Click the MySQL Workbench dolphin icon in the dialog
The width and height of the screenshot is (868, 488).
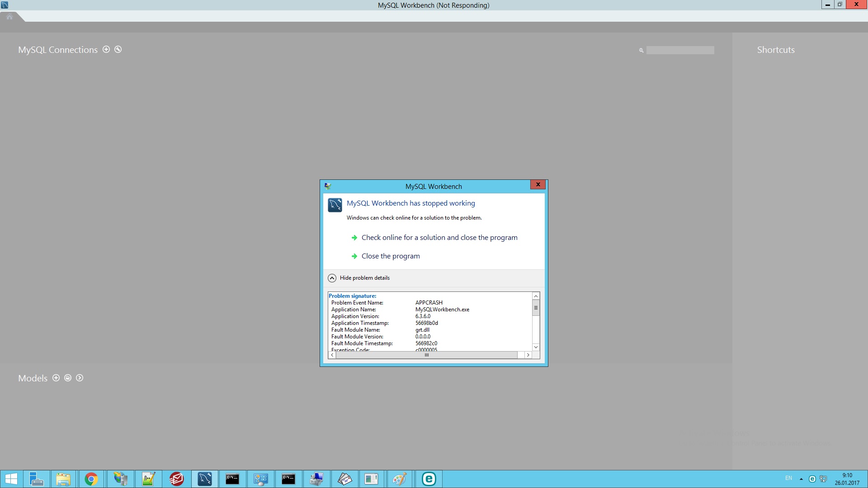click(335, 205)
